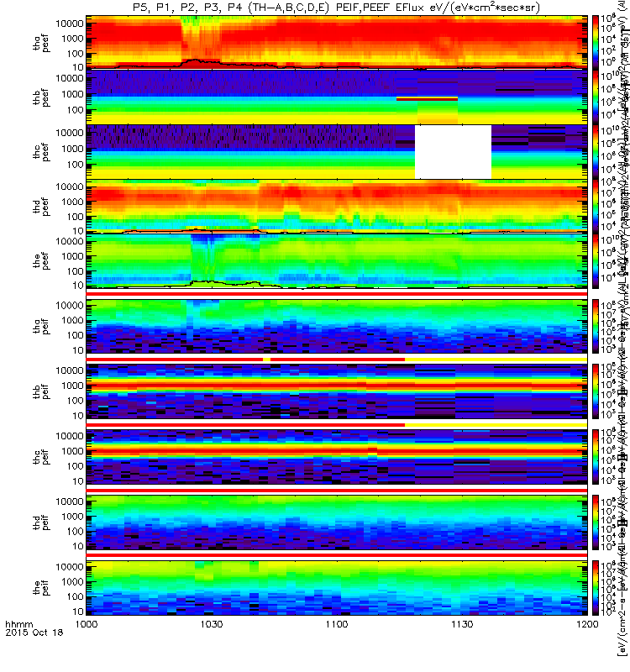Click the blue dropout near 1030 in the the peef panel

[x=203, y=257]
